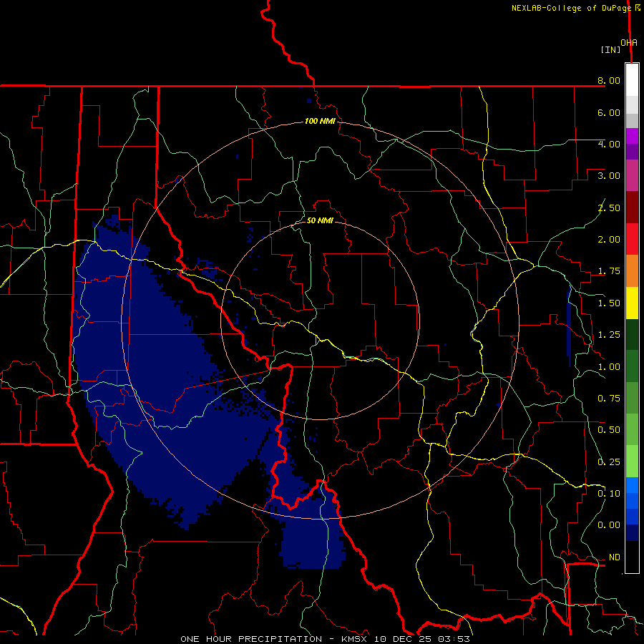Image resolution: width=644 pixels, height=644 pixels.
Task: Click the 2.50 legend value
Action: click(609, 208)
